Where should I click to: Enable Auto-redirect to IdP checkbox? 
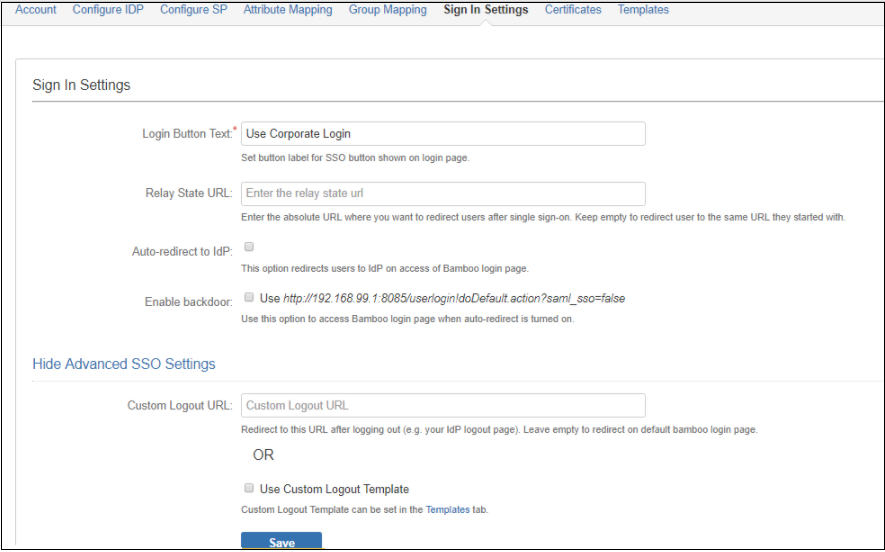click(x=249, y=247)
